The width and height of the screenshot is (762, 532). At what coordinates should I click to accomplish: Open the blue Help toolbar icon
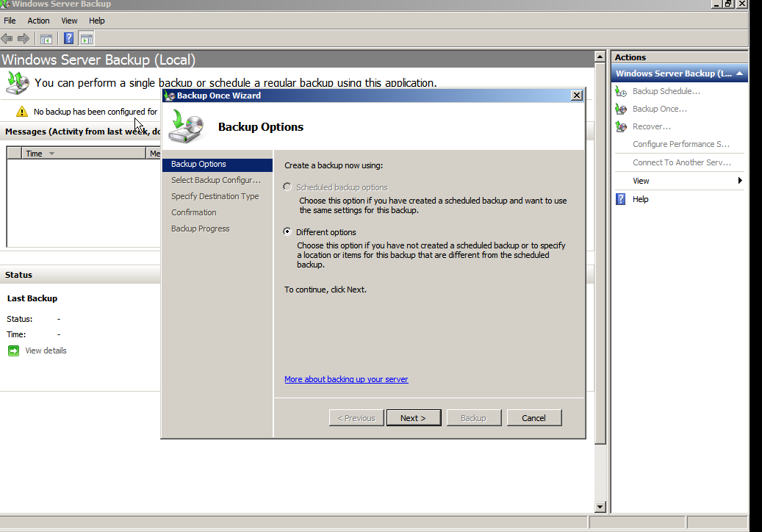[x=69, y=38]
